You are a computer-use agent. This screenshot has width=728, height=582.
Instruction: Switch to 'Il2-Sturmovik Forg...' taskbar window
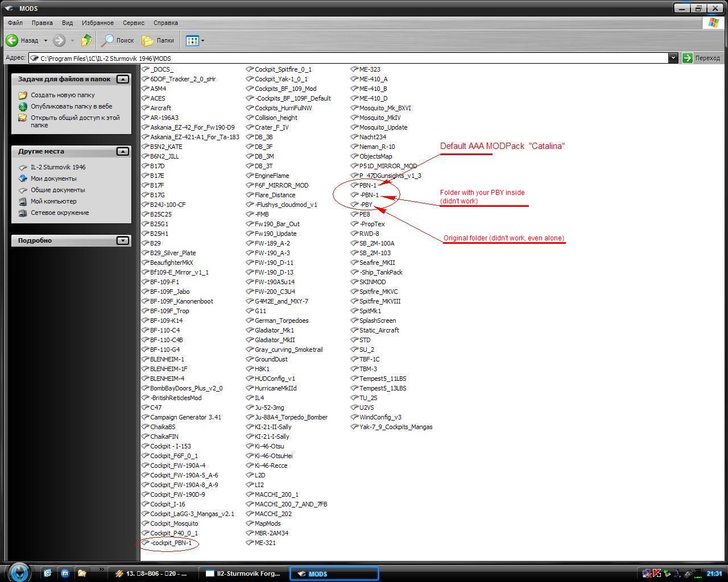242,573
